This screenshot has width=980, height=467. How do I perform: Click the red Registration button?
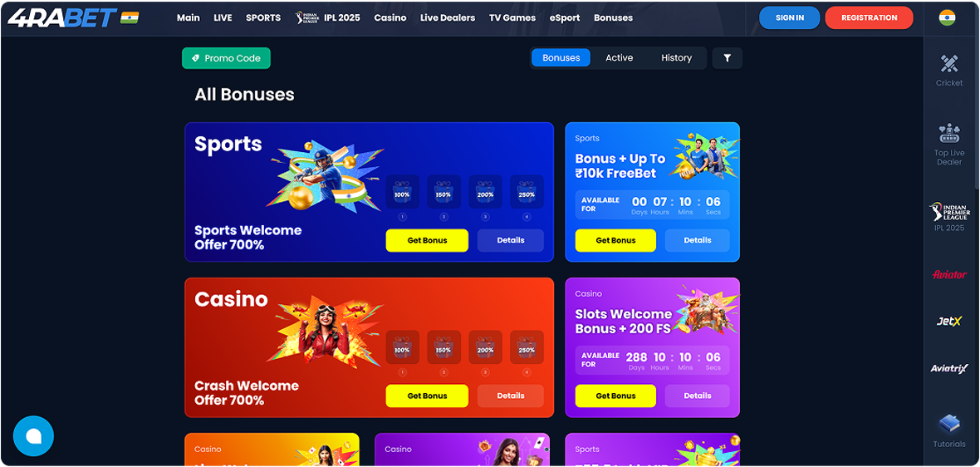[x=869, y=17]
